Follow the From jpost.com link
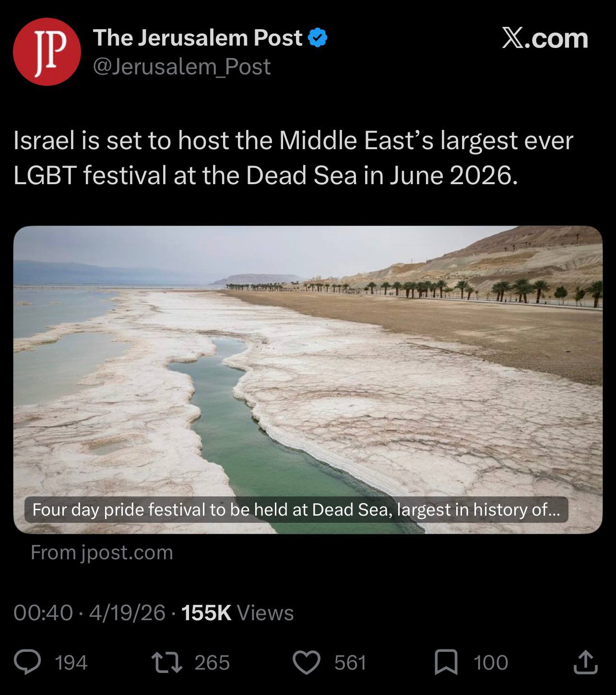 click(102, 552)
